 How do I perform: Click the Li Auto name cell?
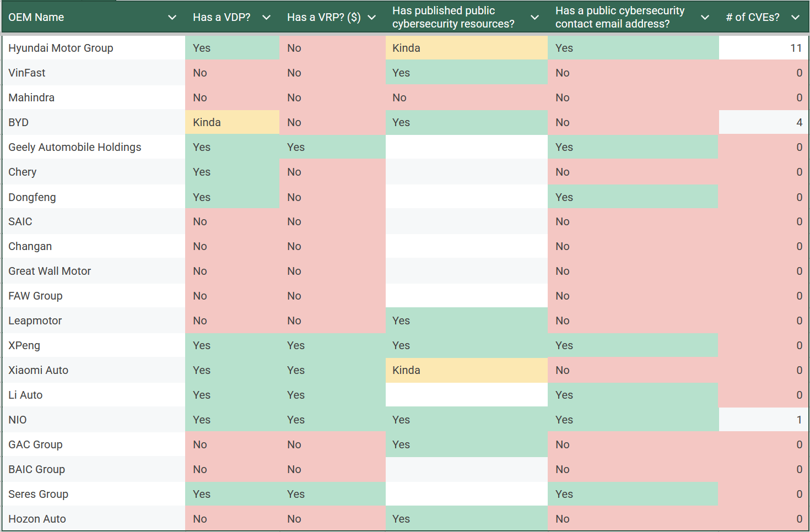click(x=94, y=395)
